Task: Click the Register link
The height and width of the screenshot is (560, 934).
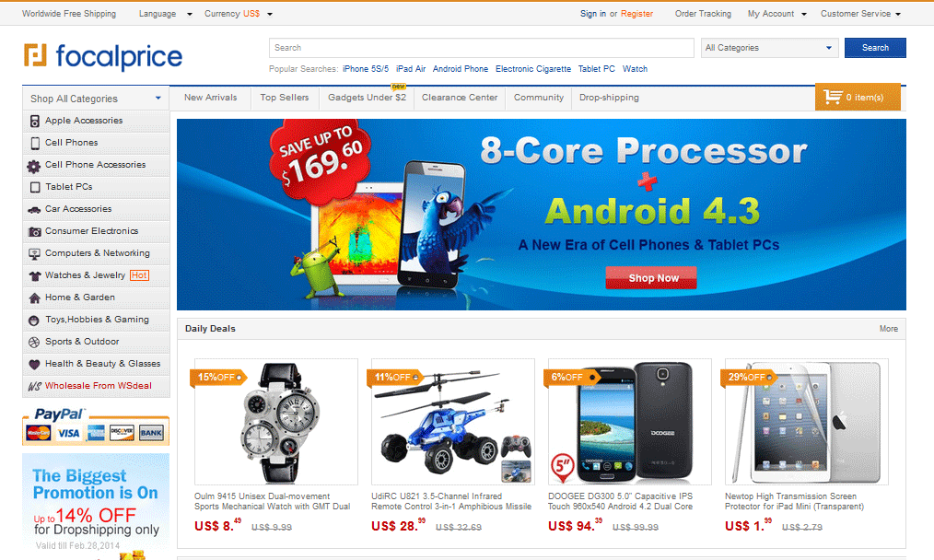Action: click(x=636, y=14)
